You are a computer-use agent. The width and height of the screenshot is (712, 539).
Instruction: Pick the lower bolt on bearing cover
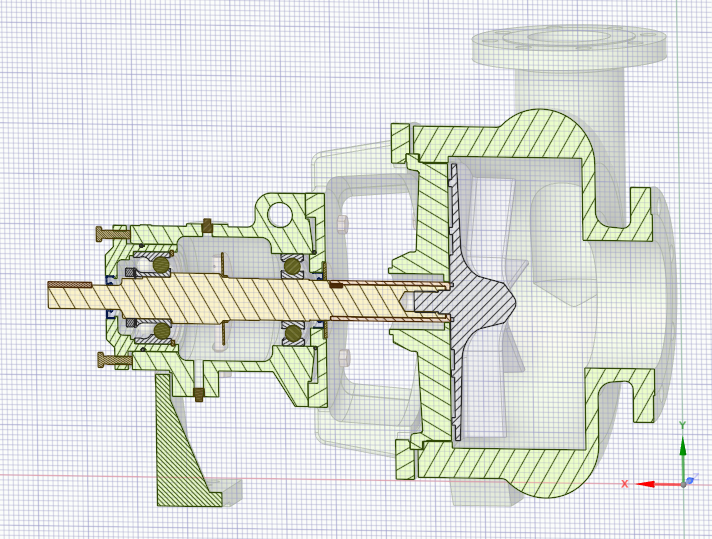point(112,358)
